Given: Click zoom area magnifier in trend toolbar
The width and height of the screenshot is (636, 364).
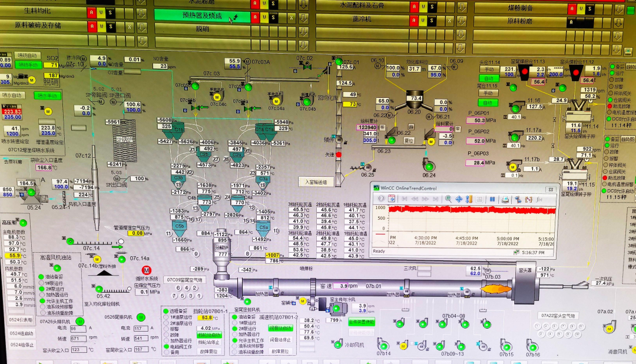Looking at the screenshot, I should point(449,199).
